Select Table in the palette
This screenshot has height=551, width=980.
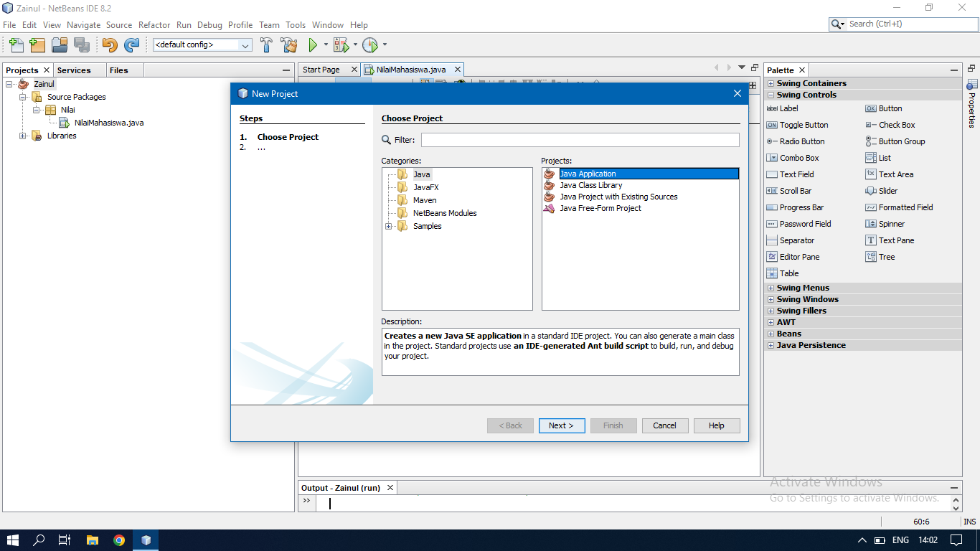(783, 273)
